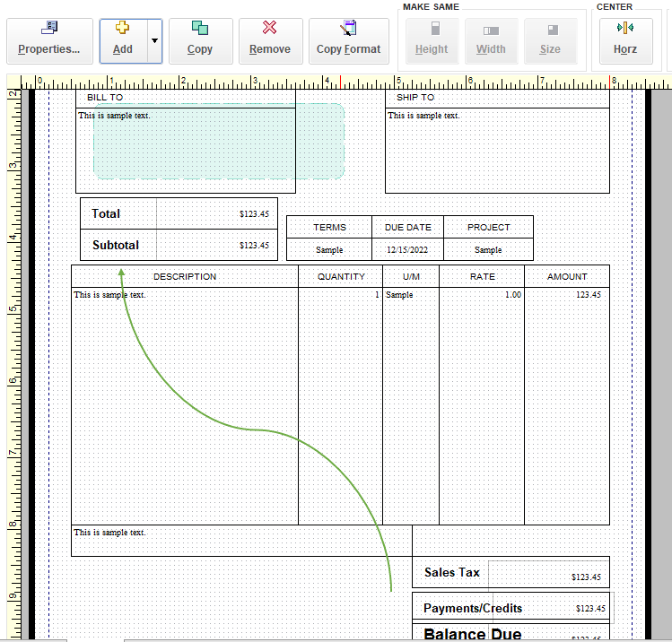The height and width of the screenshot is (642, 672).
Task: Select the Balance Due label
Action: tap(473, 633)
